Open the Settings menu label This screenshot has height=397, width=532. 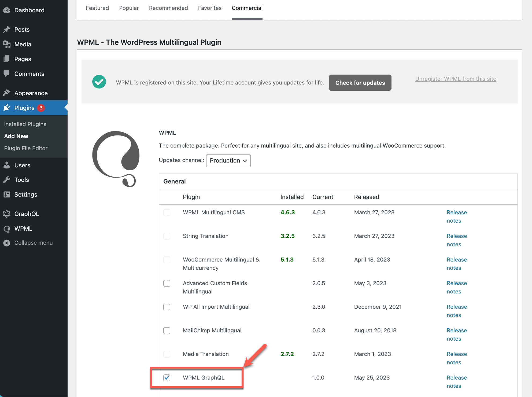(26, 194)
